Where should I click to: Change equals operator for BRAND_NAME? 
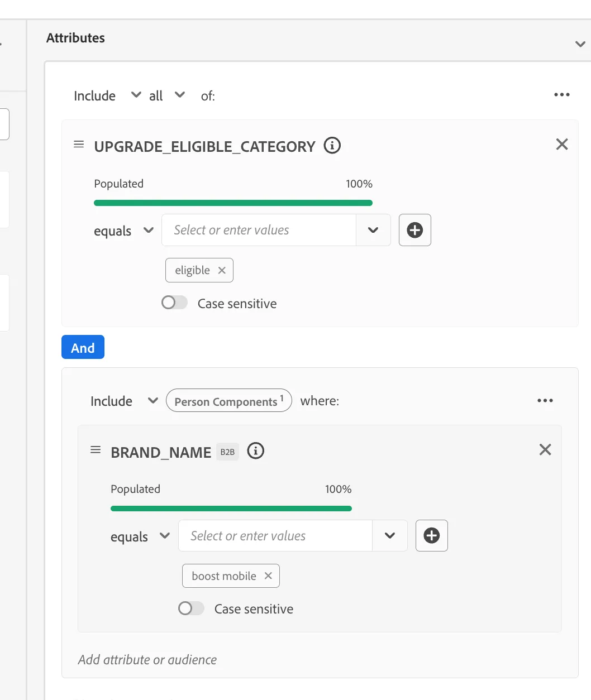coord(140,536)
